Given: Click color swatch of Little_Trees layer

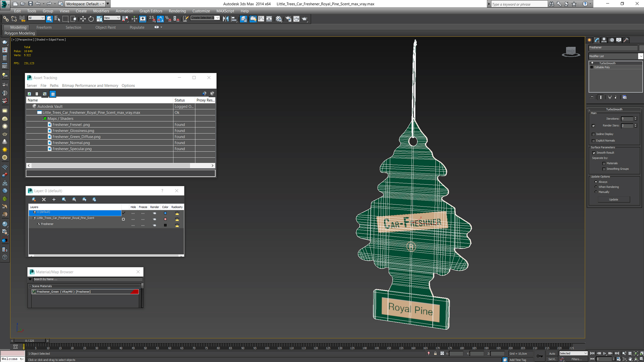Looking at the screenshot, I should (x=165, y=219).
